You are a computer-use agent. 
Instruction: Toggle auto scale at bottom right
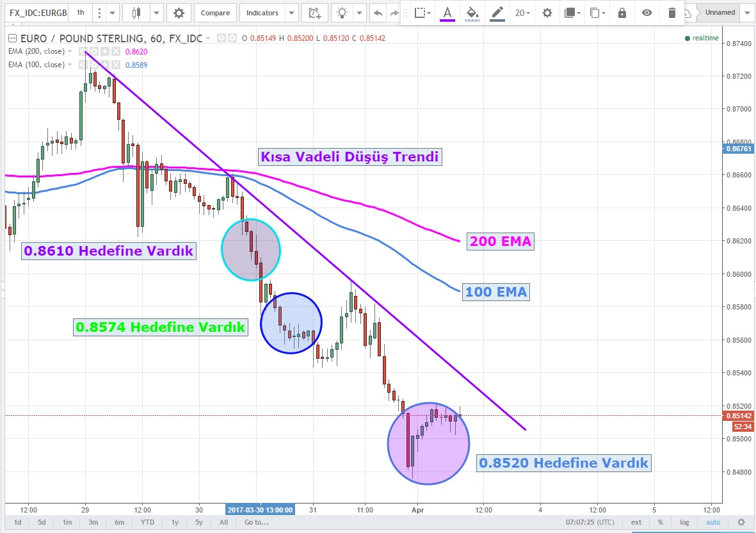pyautogui.click(x=712, y=522)
